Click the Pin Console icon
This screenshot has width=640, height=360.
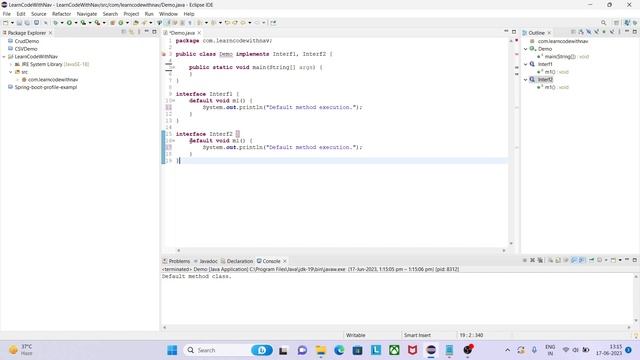click(x=591, y=260)
